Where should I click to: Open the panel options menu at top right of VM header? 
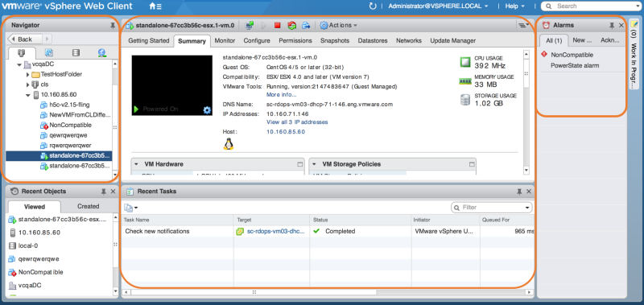[x=523, y=26]
